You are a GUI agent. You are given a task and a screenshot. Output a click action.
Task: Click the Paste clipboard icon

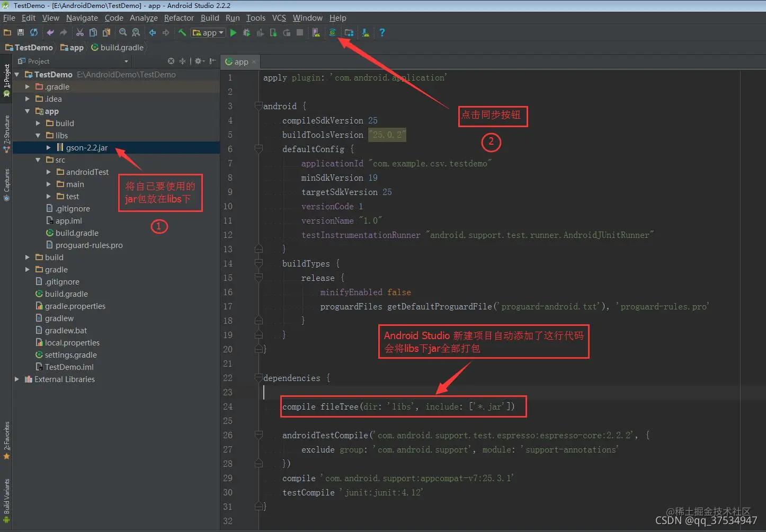pos(106,33)
